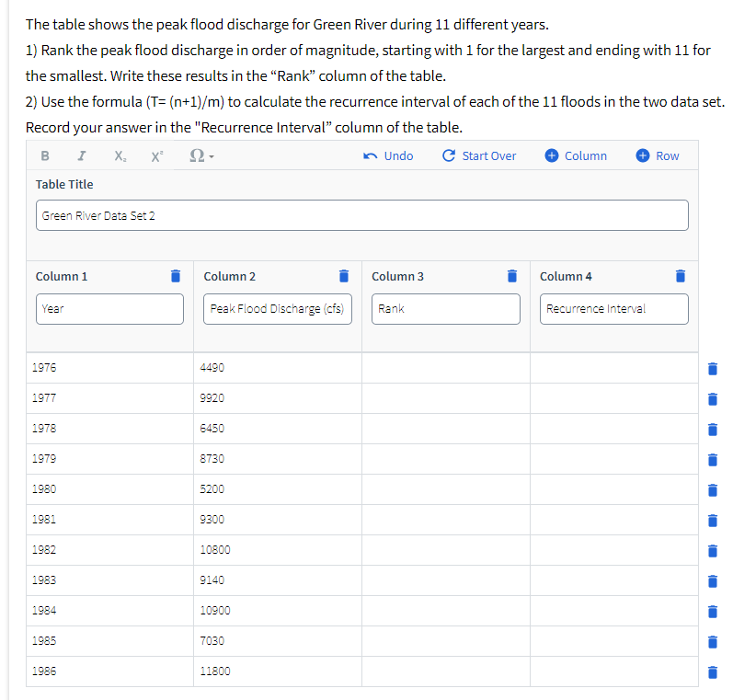Click the Rank cell for 1977
Image resolution: width=733 pixels, height=700 pixels.
click(x=446, y=398)
